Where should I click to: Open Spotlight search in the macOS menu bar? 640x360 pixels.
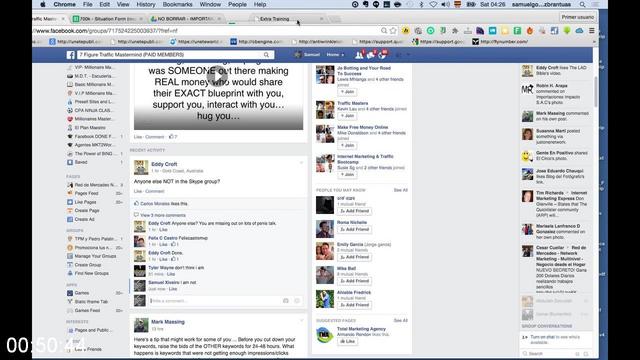(582, 4)
